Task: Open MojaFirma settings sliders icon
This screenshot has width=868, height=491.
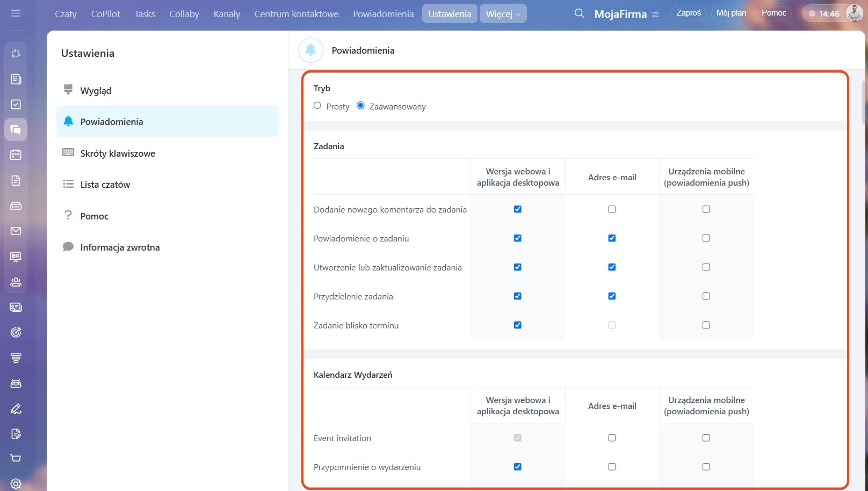Action: pos(655,14)
